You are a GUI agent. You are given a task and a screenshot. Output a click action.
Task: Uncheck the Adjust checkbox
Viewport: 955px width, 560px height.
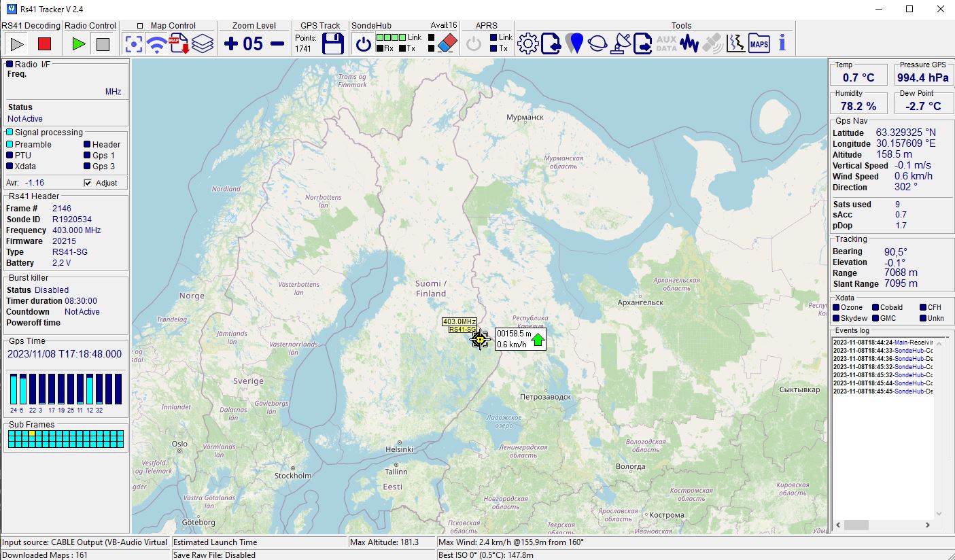coord(87,183)
